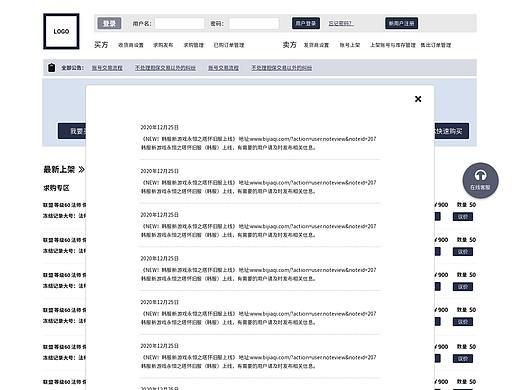
Task: Click the 快速购买 button behind the popup
Action: pyautogui.click(x=451, y=131)
